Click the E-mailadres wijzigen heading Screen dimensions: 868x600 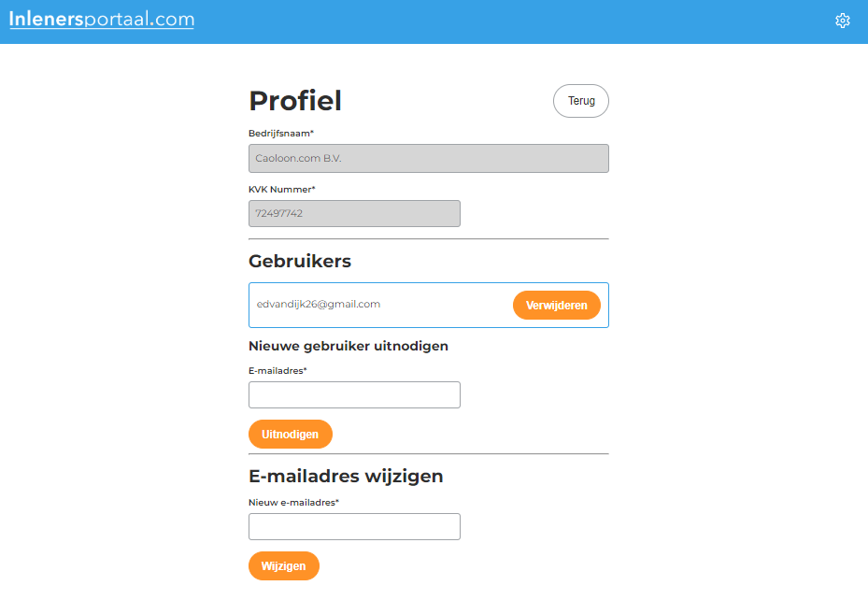pyautogui.click(x=347, y=476)
